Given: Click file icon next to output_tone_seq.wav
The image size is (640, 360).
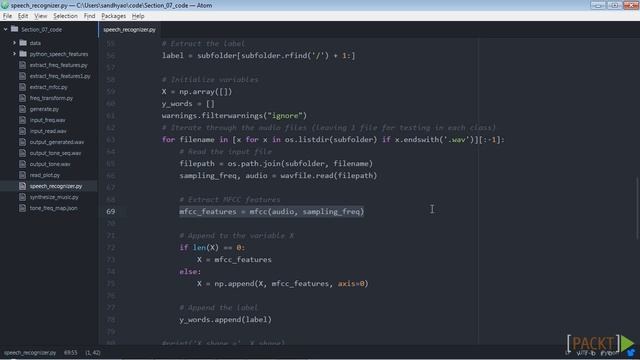Looking at the screenshot, I should [22, 153].
